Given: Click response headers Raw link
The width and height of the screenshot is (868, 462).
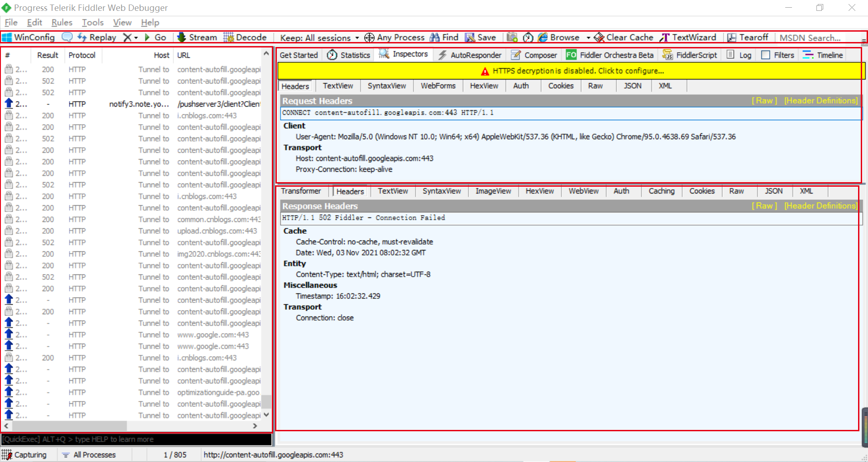Looking at the screenshot, I should tap(764, 206).
